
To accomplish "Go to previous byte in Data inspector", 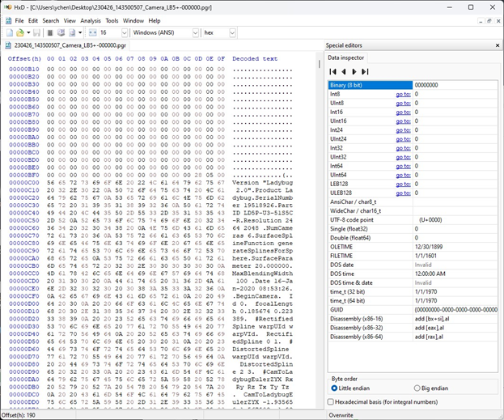I will tap(344, 72).
